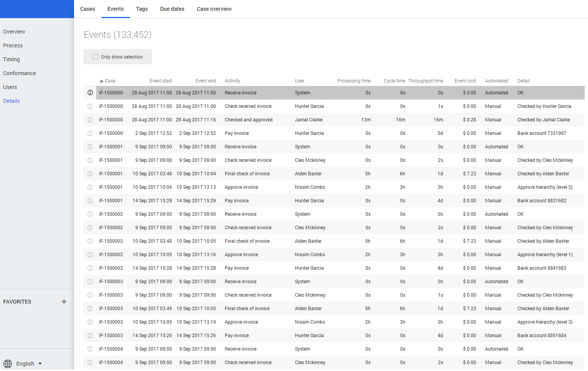The image size is (588, 371).
Task: Click the globe language icon
Action: coord(8,364)
